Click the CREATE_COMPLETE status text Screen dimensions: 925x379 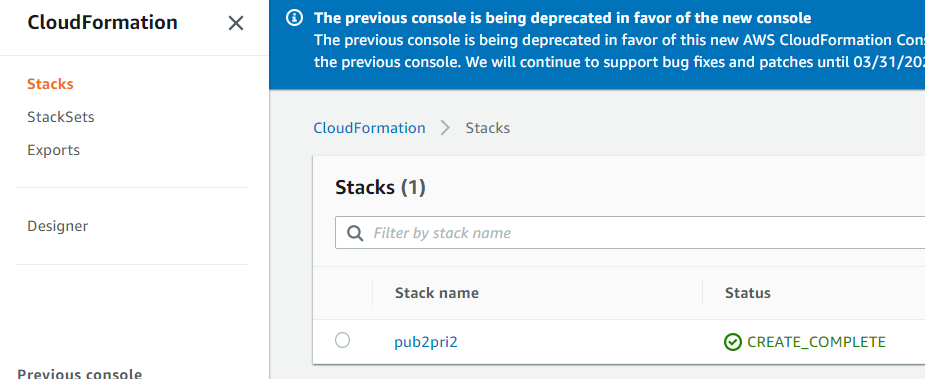tap(816, 342)
